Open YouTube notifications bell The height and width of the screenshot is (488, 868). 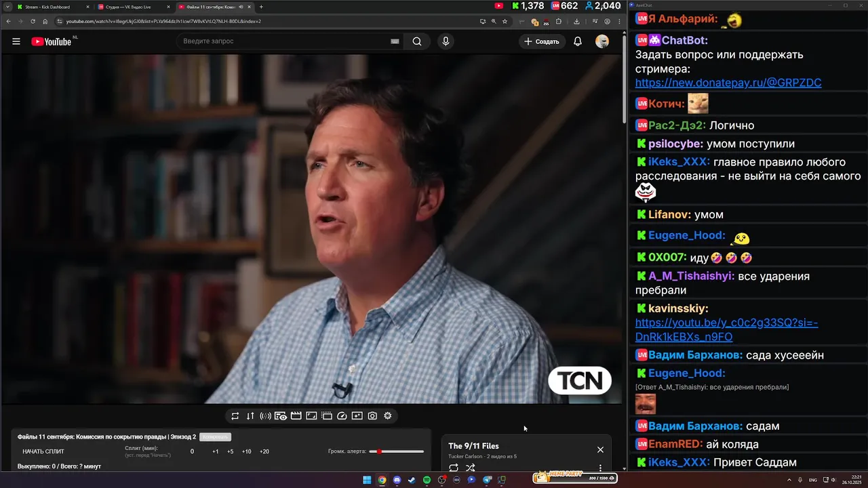click(578, 41)
